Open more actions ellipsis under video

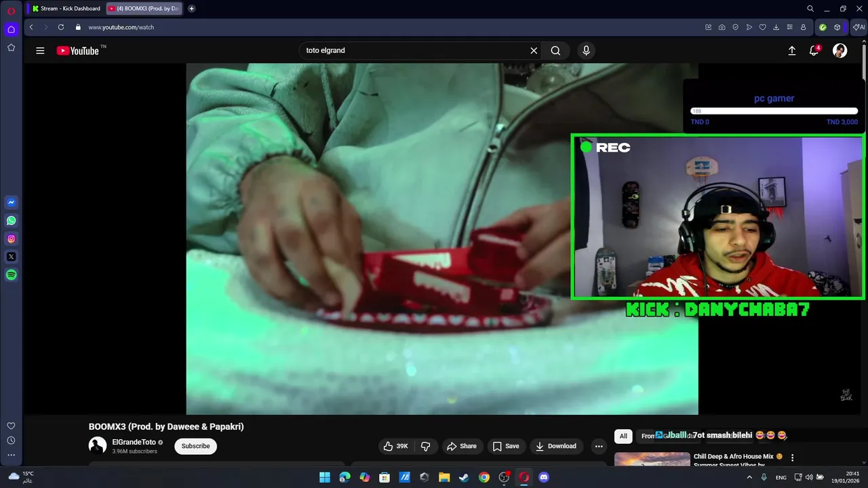[598, 446]
